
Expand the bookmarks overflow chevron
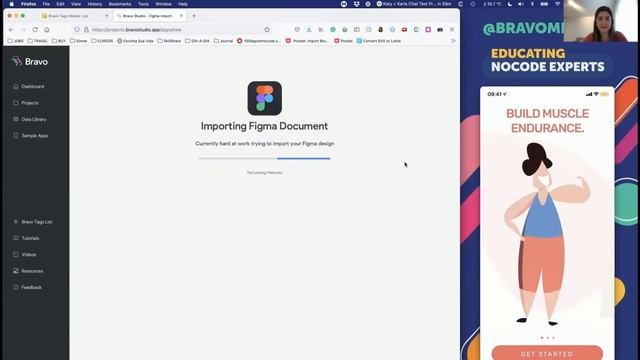click(453, 41)
